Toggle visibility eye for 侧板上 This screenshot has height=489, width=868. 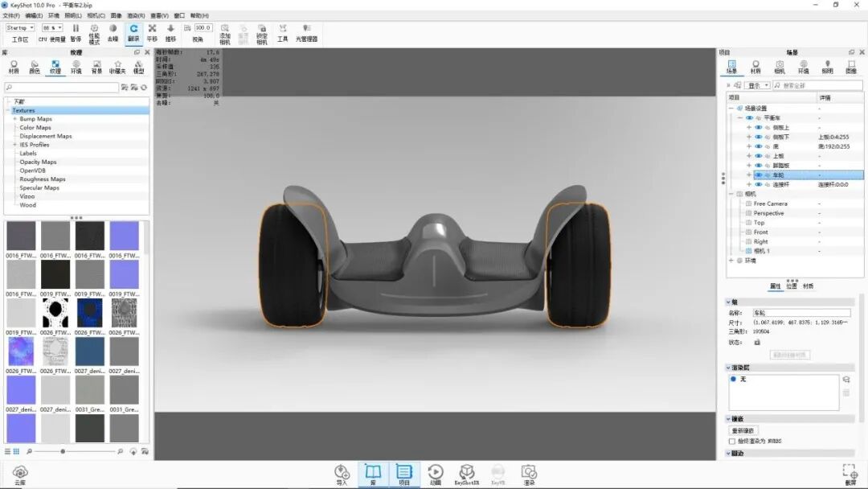(x=759, y=127)
